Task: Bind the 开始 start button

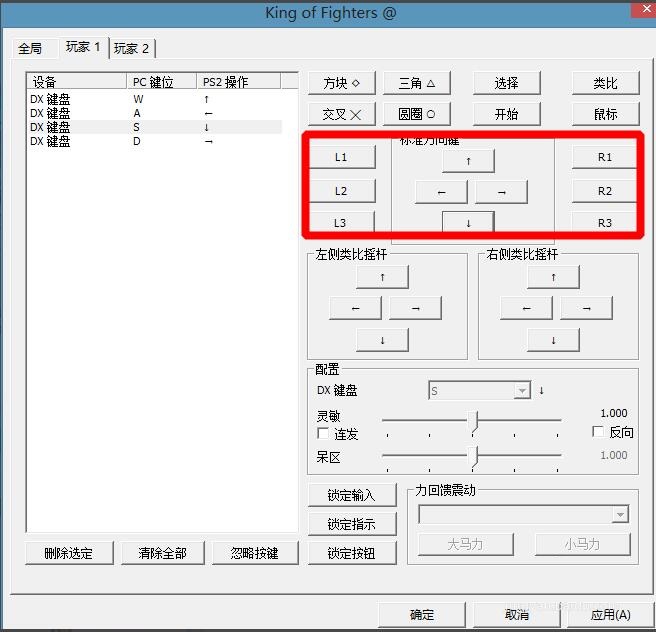Action: [x=506, y=114]
